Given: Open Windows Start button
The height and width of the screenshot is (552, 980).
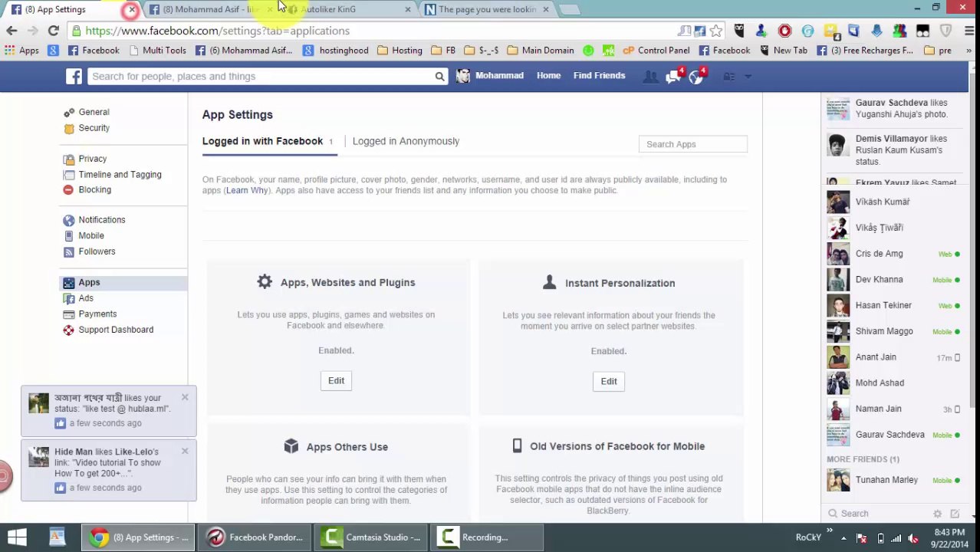Looking at the screenshot, I should [x=17, y=537].
